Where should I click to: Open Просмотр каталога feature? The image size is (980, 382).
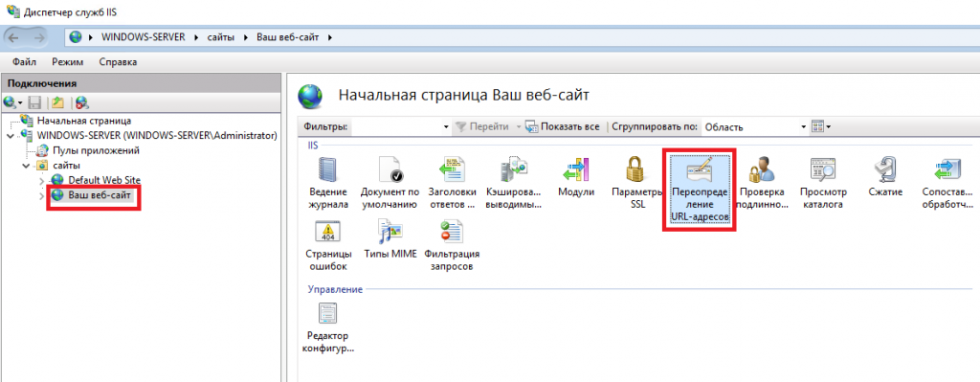click(823, 184)
